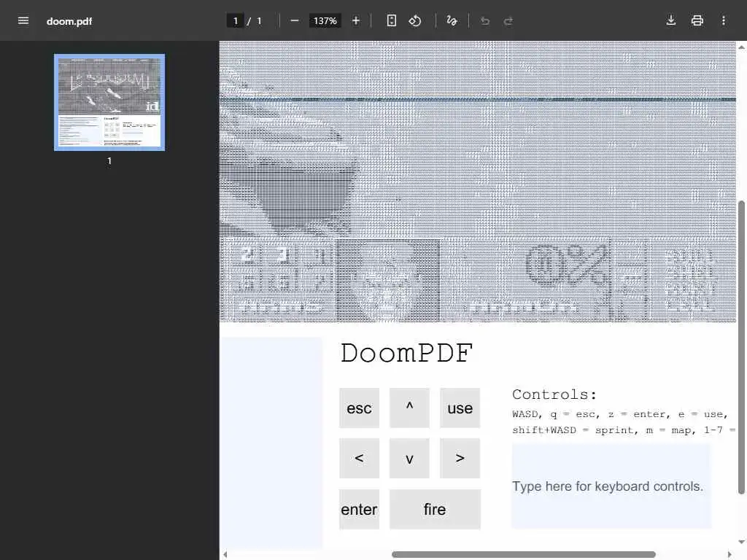This screenshot has height=560, width=747.
Task: Click the horizontal scrollbar thumb
Action: click(x=524, y=555)
